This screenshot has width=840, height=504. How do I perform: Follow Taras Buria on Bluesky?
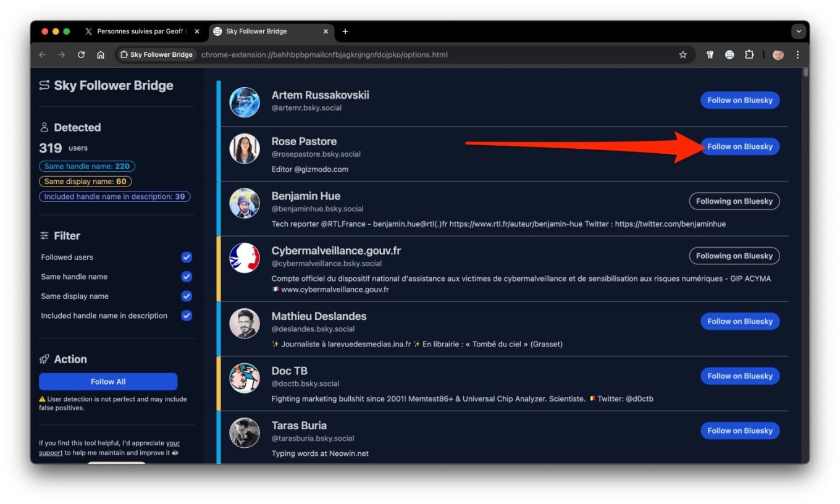coord(740,430)
